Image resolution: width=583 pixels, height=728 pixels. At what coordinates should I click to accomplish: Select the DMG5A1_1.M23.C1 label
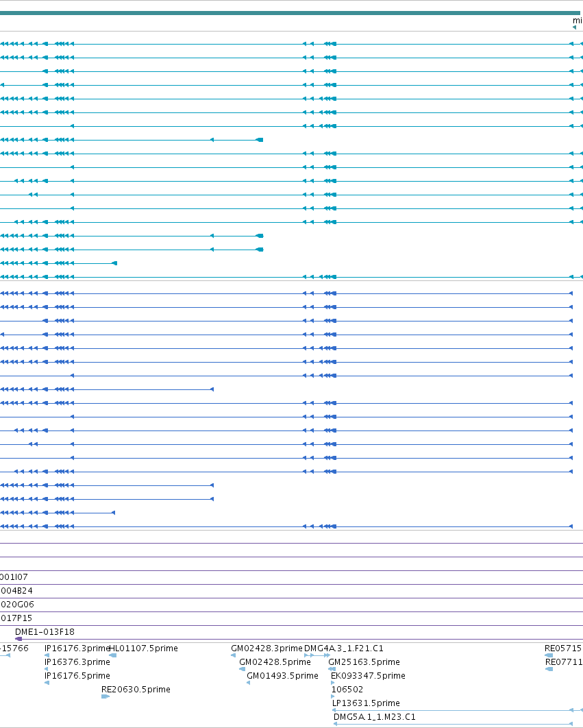[375, 717]
